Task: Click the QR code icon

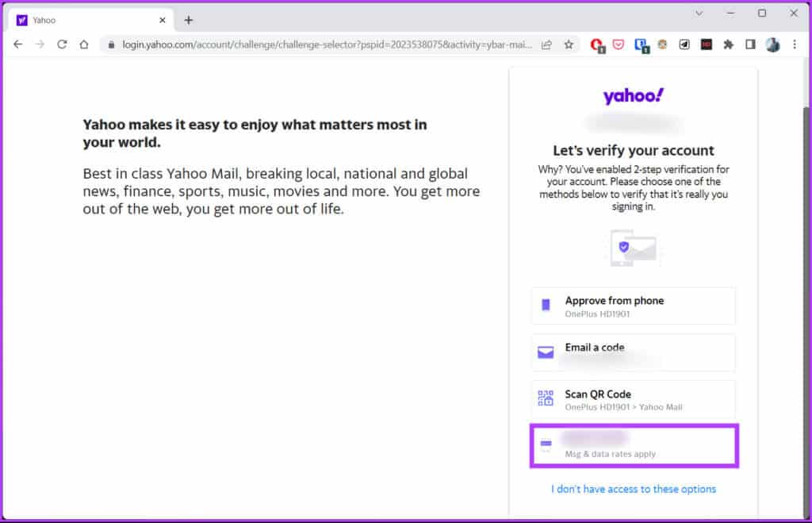Action: 546,398
